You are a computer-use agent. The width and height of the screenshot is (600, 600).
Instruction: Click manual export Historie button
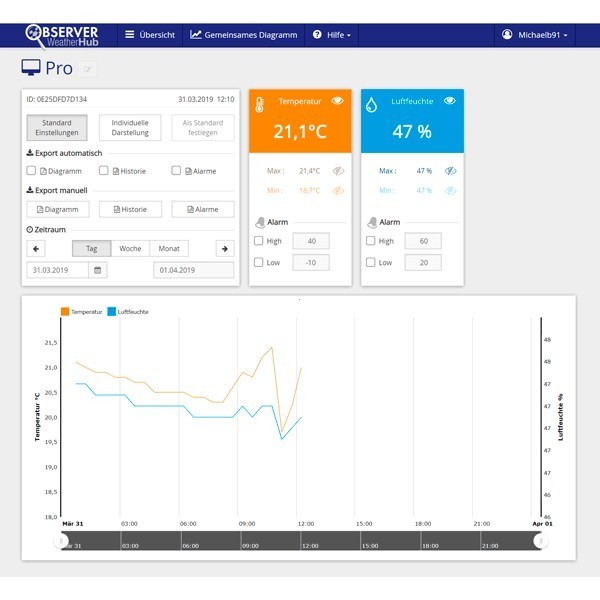click(x=130, y=209)
